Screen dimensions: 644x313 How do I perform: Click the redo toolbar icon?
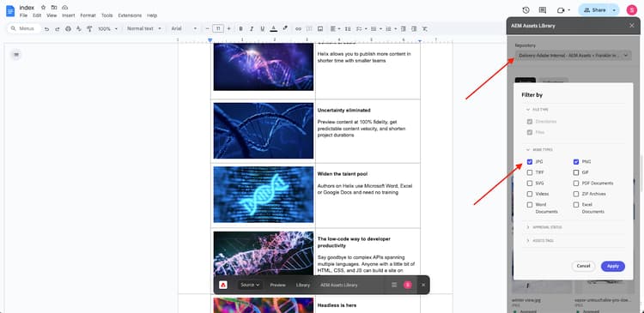58,28
